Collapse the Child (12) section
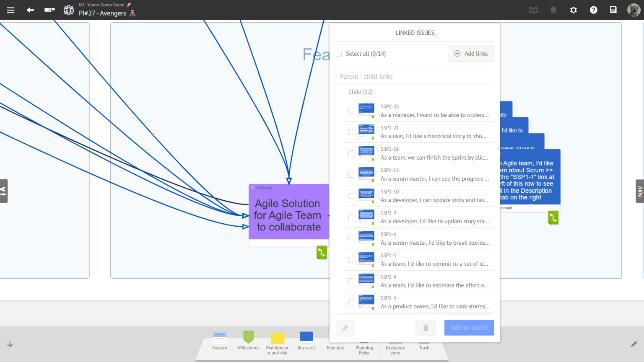Screen dimensions: 644x362 (361, 92)
